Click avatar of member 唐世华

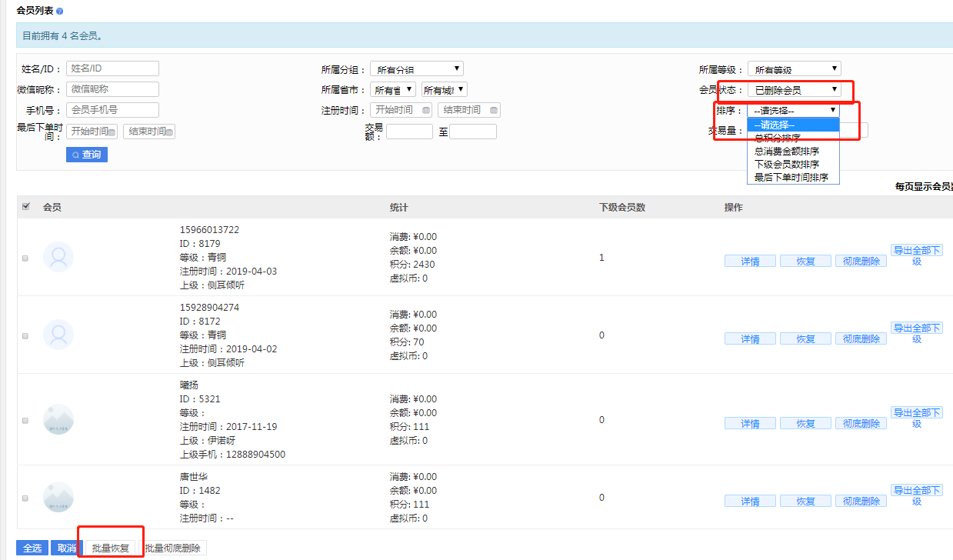click(x=58, y=497)
